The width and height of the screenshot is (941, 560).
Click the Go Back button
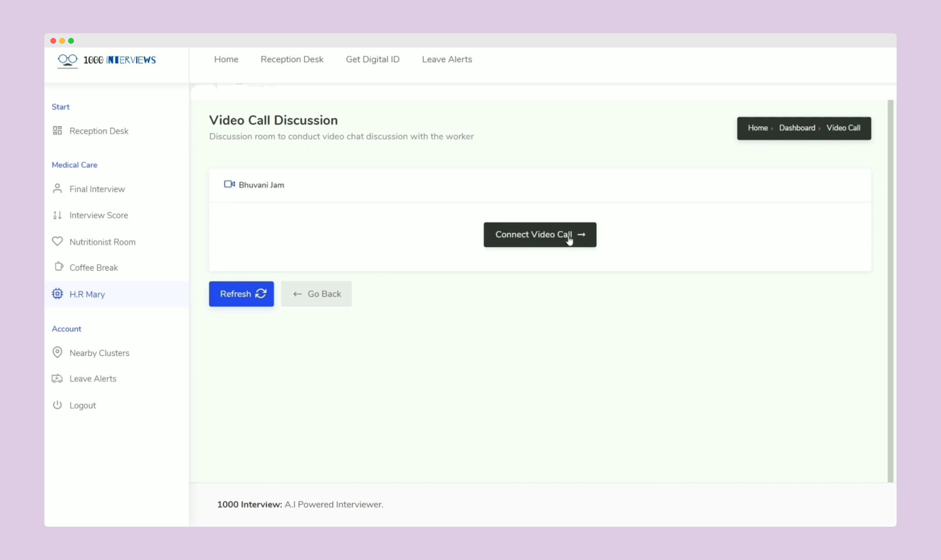point(316,294)
